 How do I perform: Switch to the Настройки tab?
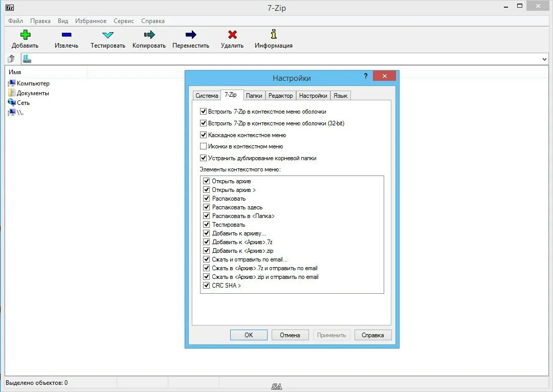313,96
